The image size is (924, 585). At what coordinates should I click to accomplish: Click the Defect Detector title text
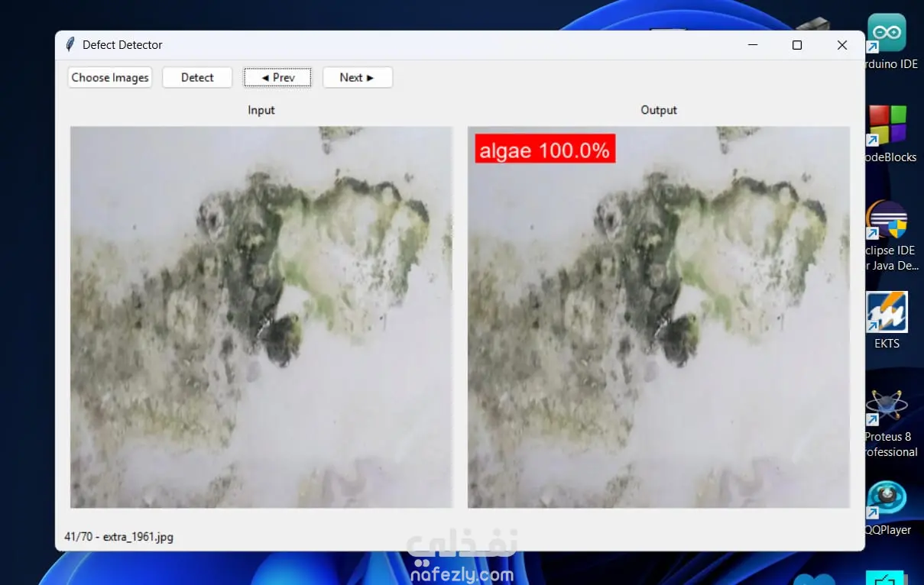(122, 45)
